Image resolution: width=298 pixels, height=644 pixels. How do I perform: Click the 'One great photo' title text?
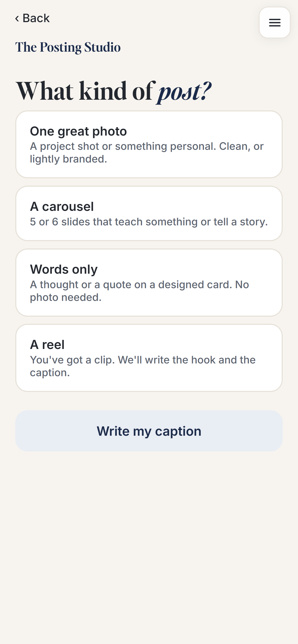[x=78, y=131]
